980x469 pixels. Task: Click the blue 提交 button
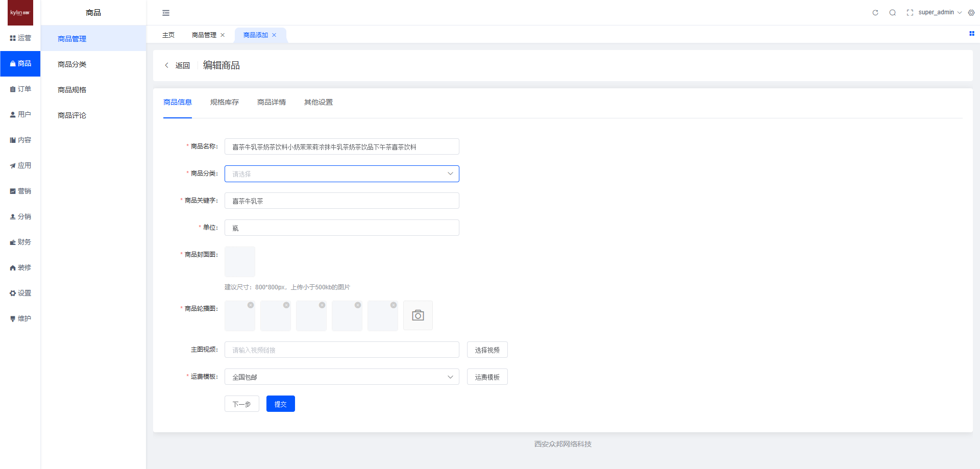tap(280, 404)
